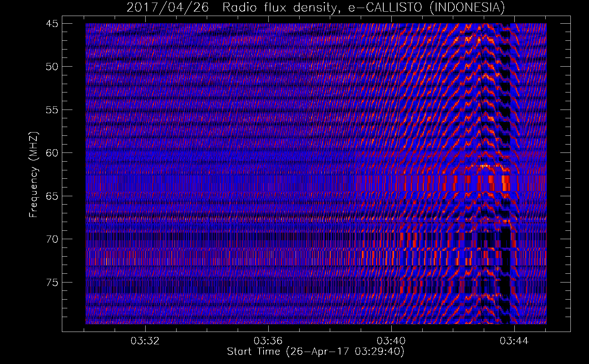
Task: Click the 60 frequency tick label
Action: [x=52, y=153]
